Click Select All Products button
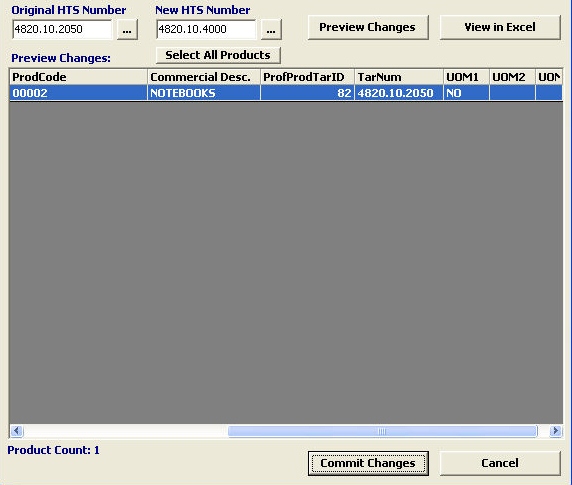This screenshot has height=485, width=572. pos(218,55)
